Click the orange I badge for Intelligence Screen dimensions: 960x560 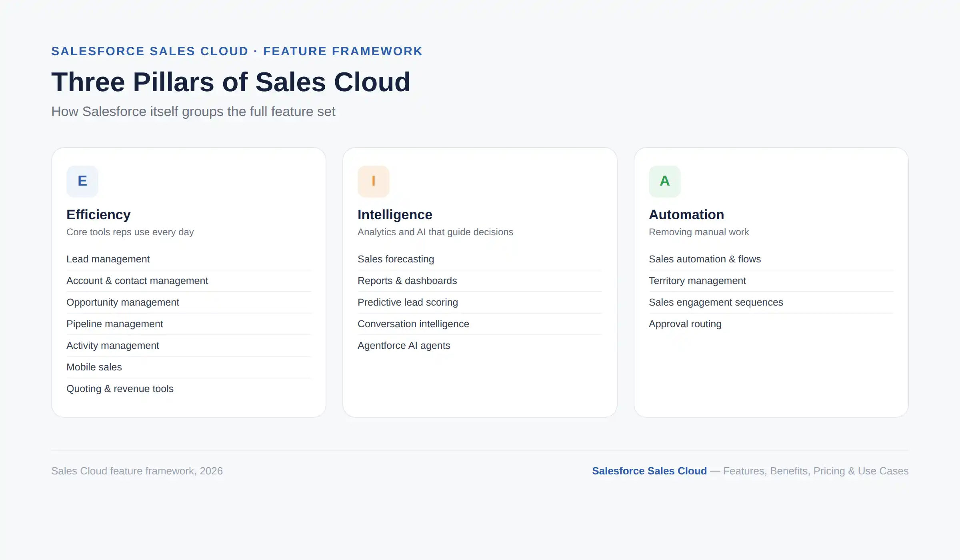click(374, 181)
